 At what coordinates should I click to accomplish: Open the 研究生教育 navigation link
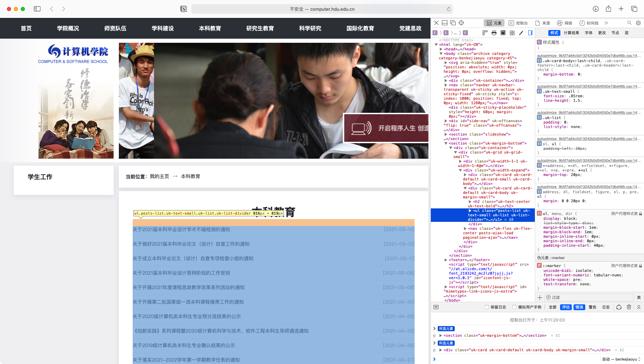pyautogui.click(x=260, y=28)
